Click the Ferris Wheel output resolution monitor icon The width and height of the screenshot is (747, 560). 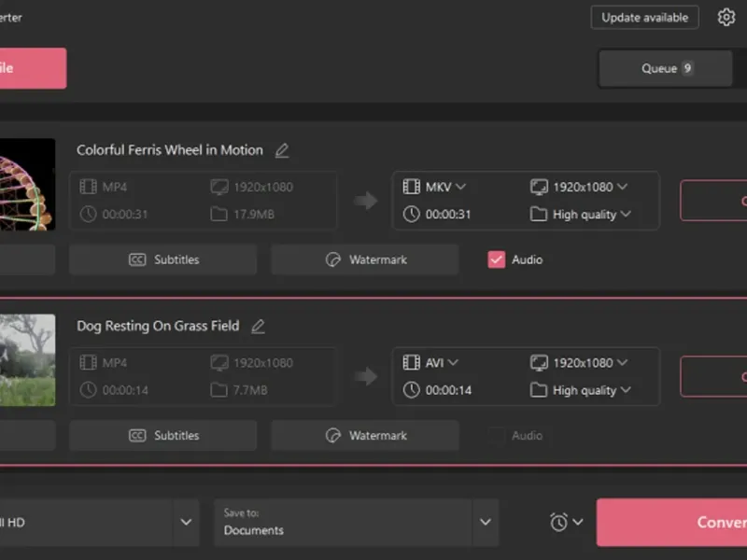click(x=539, y=187)
